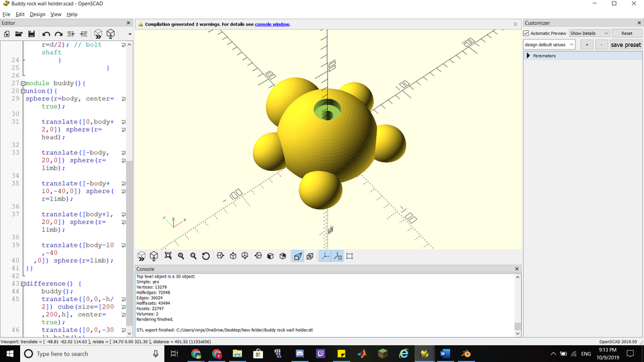Click the Save file icon in editor toolbar
This screenshot has height=362, width=644.
tap(32, 34)
